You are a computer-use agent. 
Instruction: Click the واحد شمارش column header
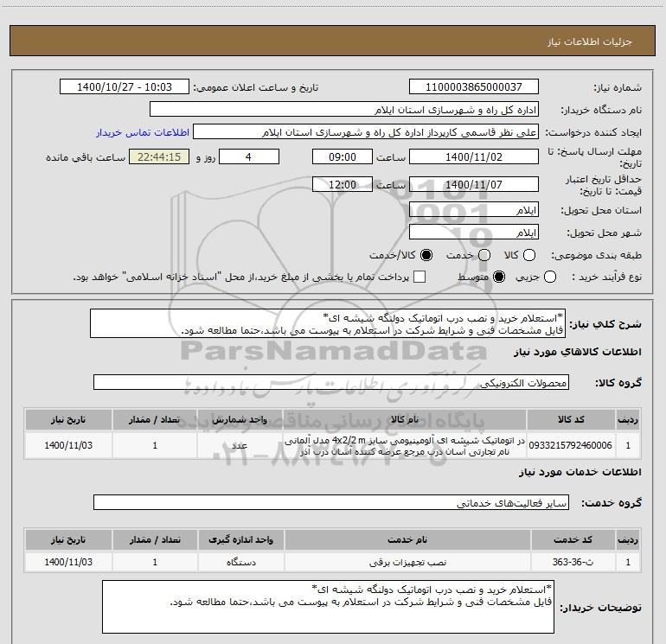[240, 420]
